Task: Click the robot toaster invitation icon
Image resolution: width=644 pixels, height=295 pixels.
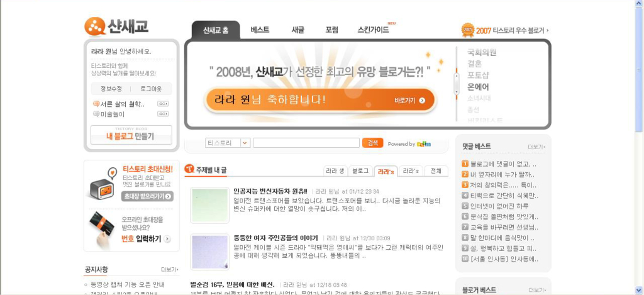Action: click(103, 186)
